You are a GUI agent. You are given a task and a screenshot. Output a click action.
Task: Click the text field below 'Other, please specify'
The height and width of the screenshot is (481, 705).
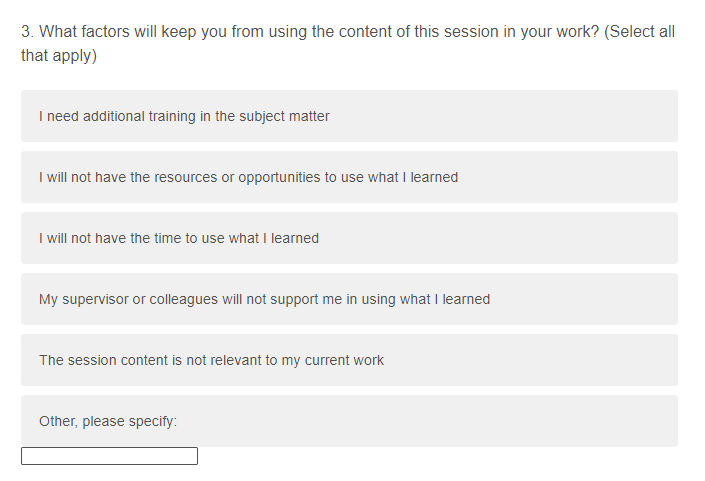point(109,456)
